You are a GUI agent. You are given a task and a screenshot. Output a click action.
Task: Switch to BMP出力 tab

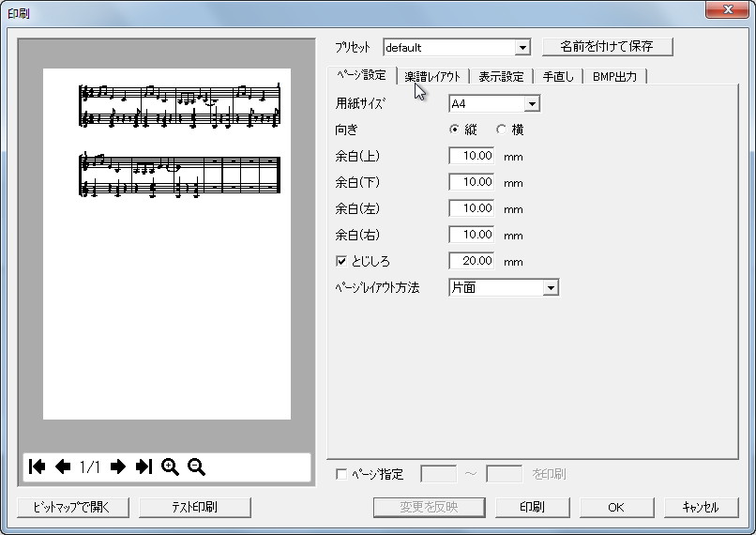[x=614, y=76]
